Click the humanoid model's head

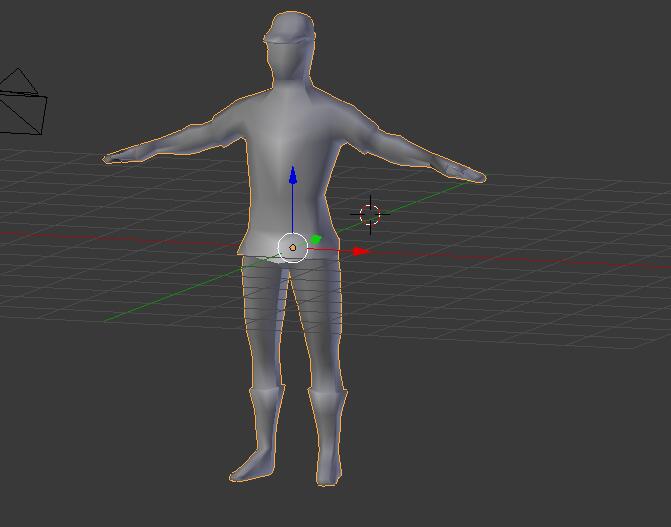pyautogui.click(x=290, y=45)
